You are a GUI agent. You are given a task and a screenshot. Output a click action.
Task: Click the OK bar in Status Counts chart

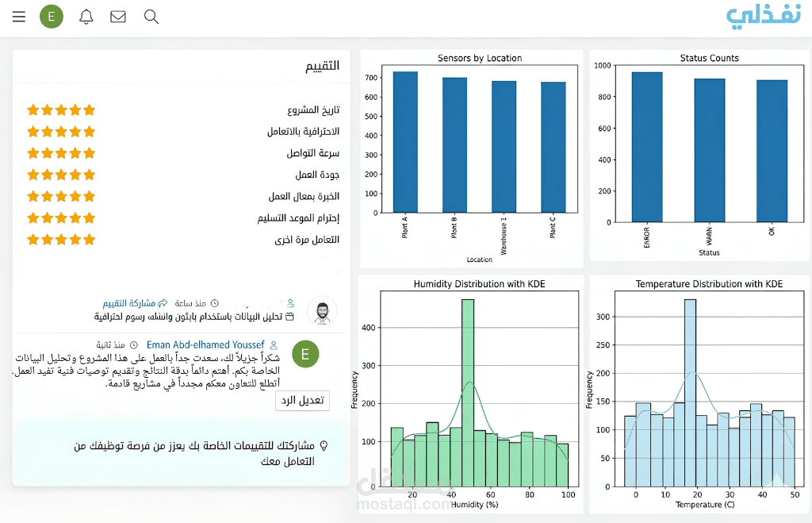click(772, 152)
